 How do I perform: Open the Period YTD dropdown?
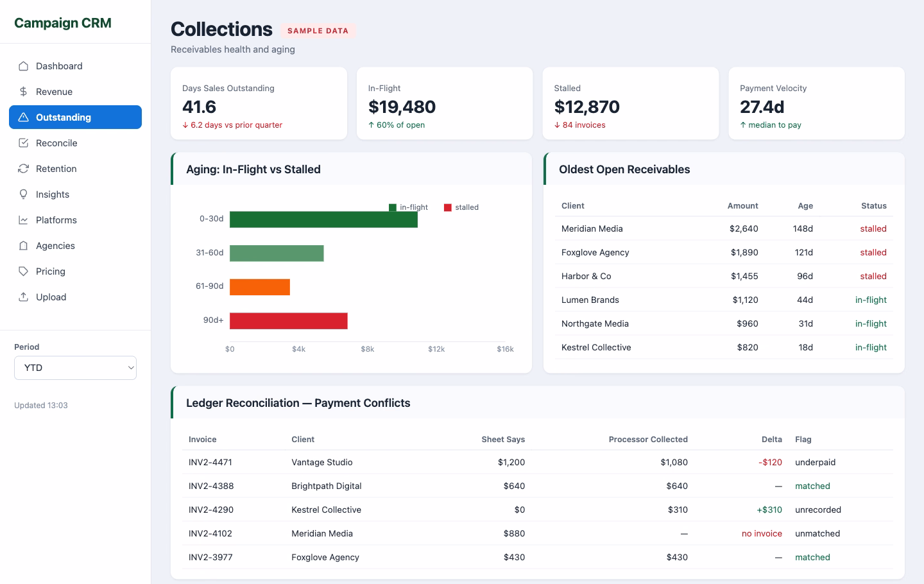pos(75,368)
